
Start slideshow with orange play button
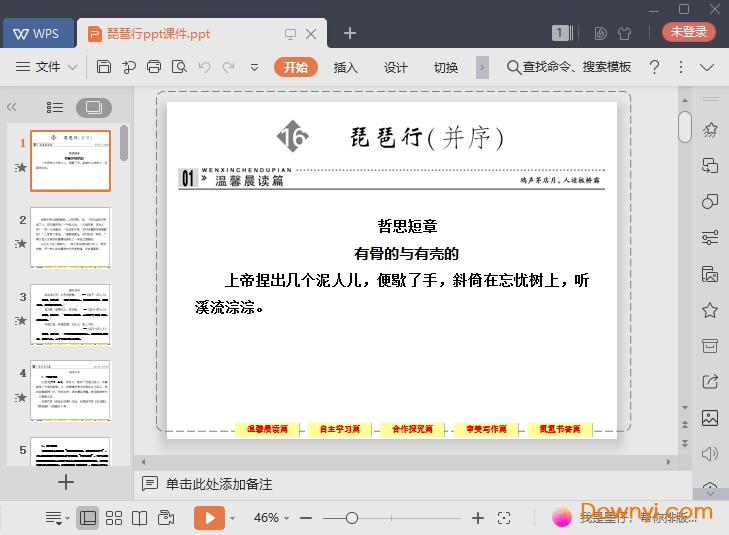[x=209, y=518]
